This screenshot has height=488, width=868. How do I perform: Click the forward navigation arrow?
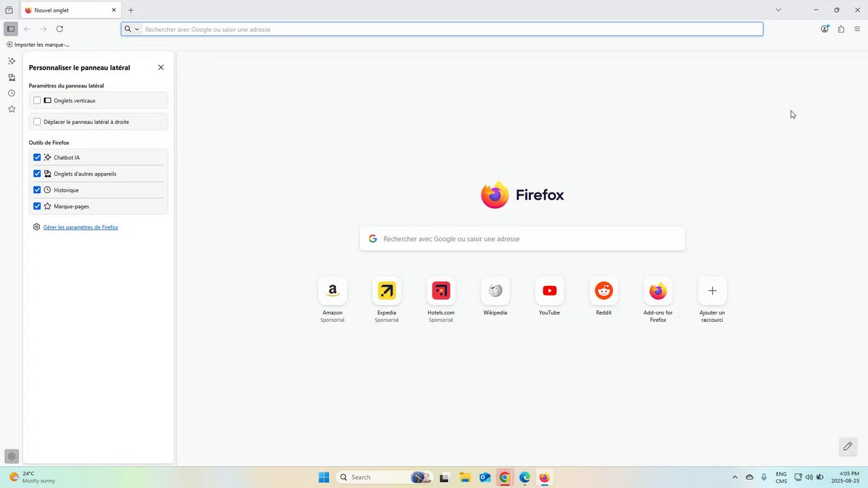pos(43,29)
